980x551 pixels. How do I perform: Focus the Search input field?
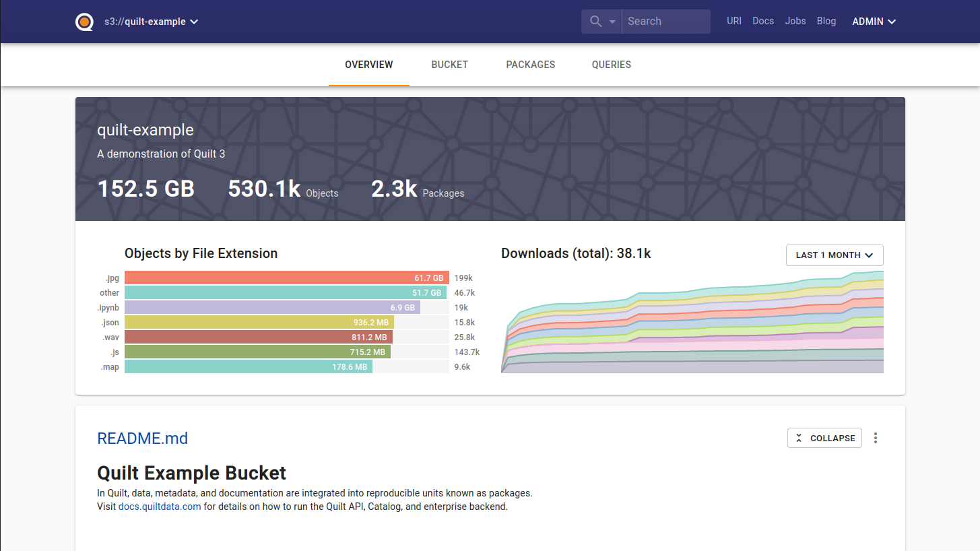click(x=665, y=22)
